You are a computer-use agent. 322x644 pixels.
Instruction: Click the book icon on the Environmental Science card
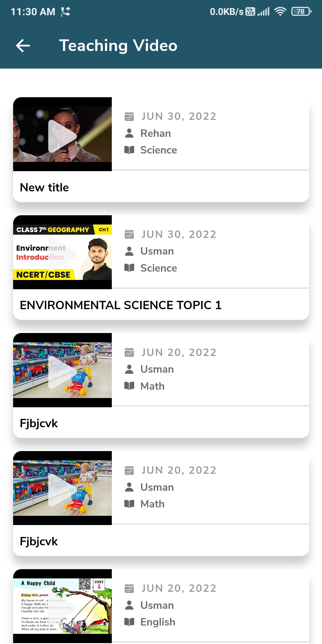(x=129, y=268)
